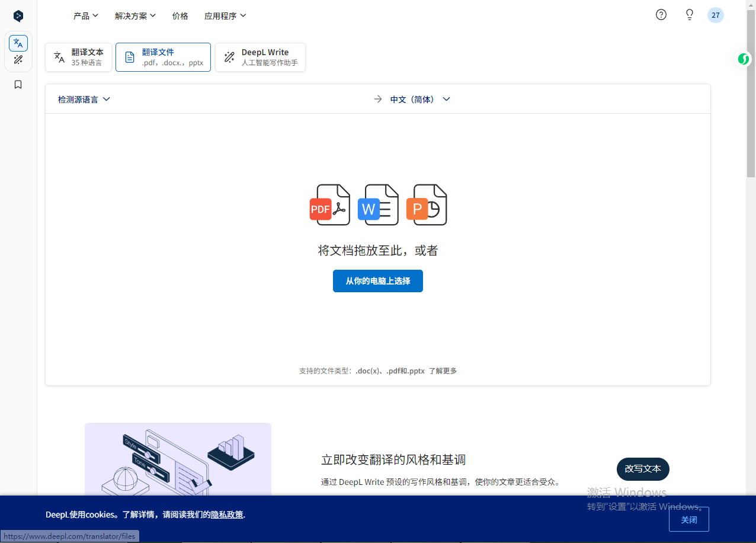Click the Word document type icon

point(378,205)
